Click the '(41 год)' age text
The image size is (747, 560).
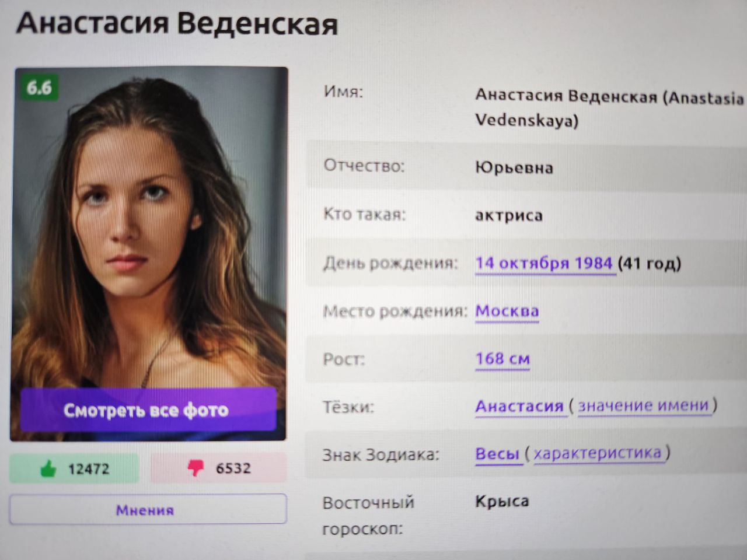point(650,264)
